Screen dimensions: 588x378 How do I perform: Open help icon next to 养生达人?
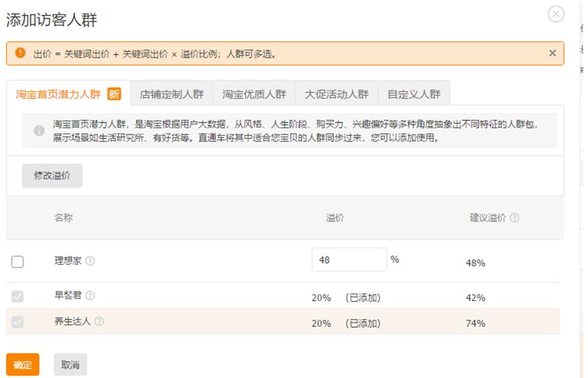99,321
